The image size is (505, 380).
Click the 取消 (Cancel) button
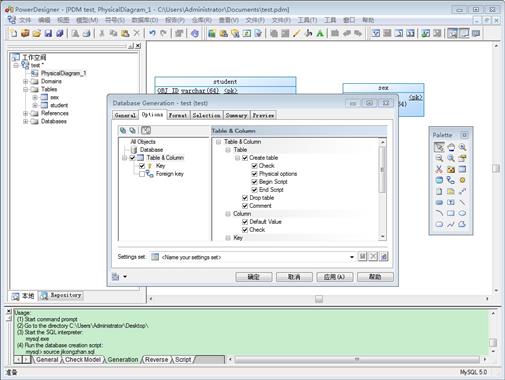tap(294, 277)
